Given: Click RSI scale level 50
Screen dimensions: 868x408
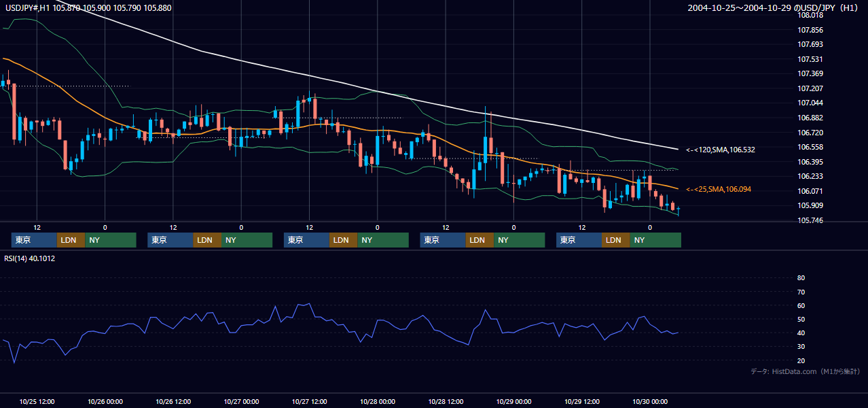Looking at the screenshot, I should 801,319.
